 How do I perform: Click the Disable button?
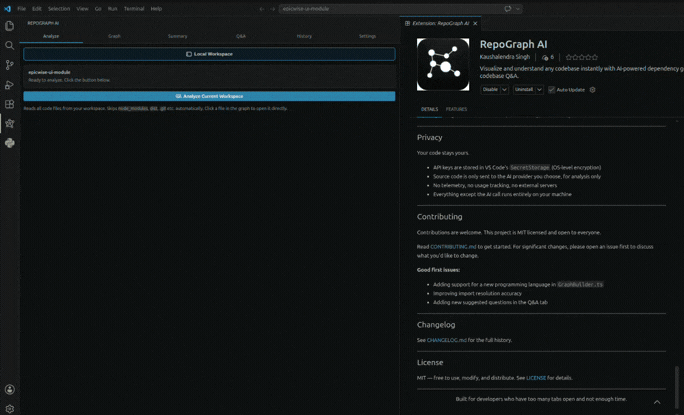tap(490, 90)
